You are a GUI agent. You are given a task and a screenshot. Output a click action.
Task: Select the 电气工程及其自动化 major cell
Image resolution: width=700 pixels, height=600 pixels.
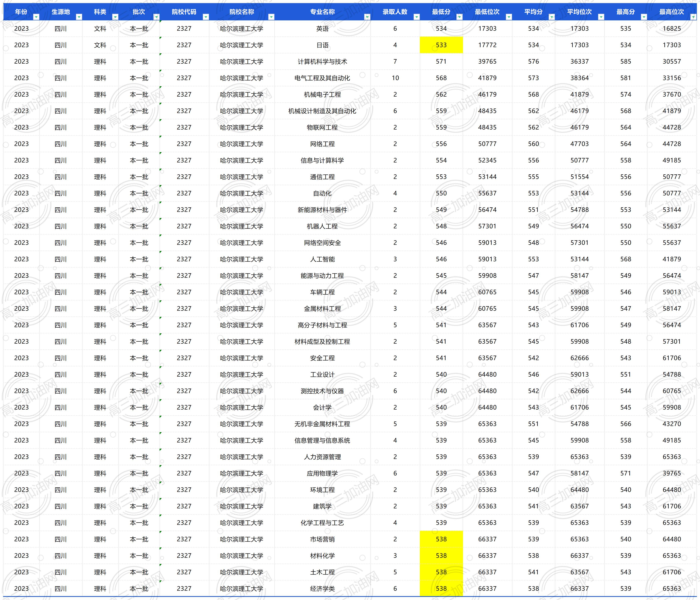323,78
